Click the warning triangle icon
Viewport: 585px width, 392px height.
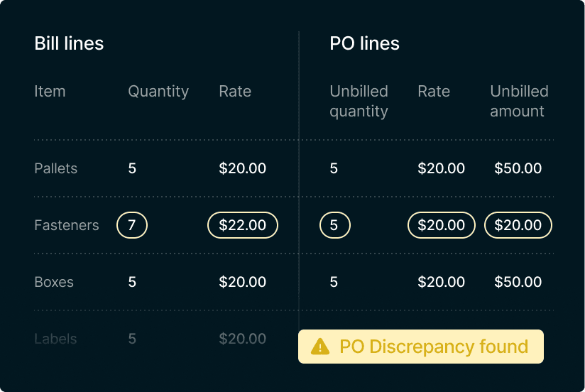tap(321, 347)
